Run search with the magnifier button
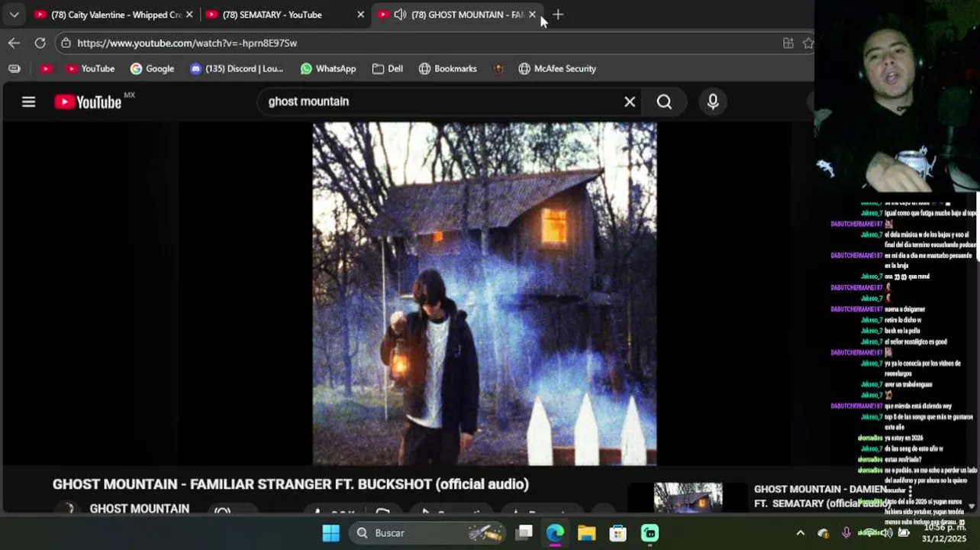This screenshot has height=550, width=980. pos(664,102)
